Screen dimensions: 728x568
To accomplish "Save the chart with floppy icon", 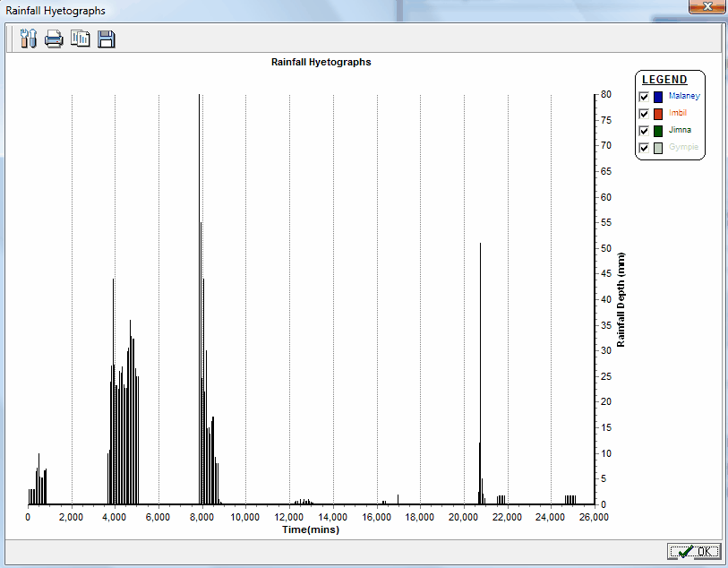I will click(x=107, y=39).
